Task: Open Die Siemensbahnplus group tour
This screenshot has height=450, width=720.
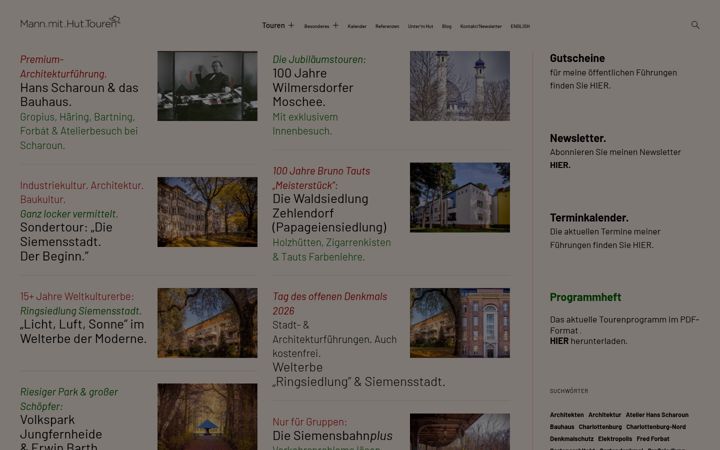Action: [332, 435]
